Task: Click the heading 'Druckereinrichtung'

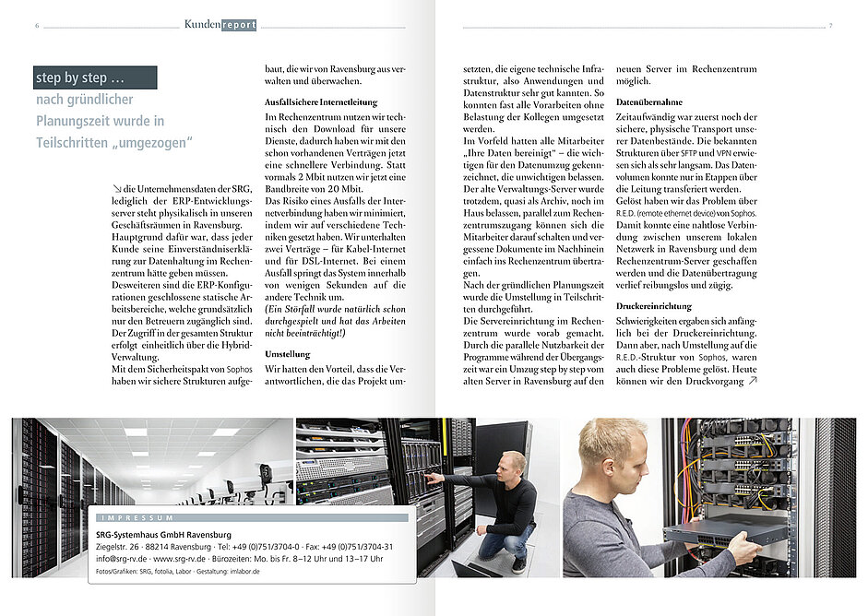Action: 654,306
